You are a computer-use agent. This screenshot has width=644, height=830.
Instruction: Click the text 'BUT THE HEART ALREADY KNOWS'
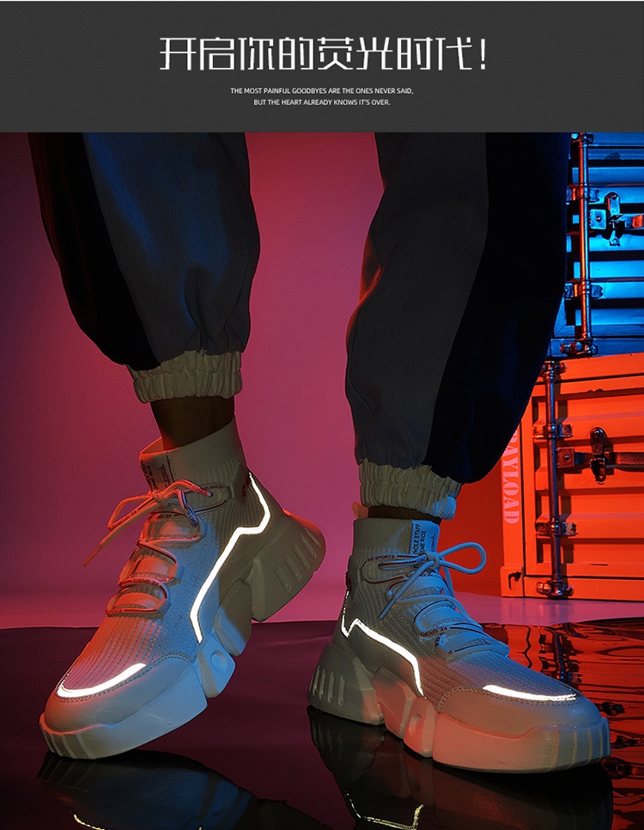[322, 102]
